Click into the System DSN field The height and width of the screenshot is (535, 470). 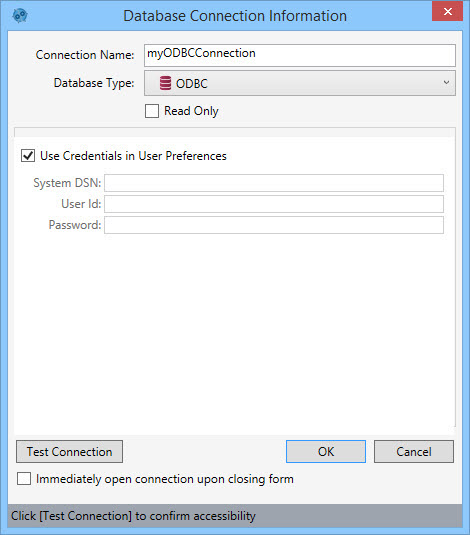point(274,183)
